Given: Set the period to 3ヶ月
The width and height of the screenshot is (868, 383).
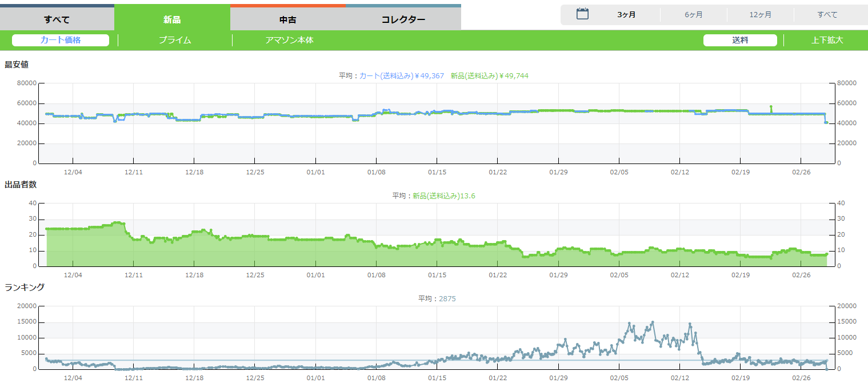Looking at the screenshot, I should [x=626, y=15].
